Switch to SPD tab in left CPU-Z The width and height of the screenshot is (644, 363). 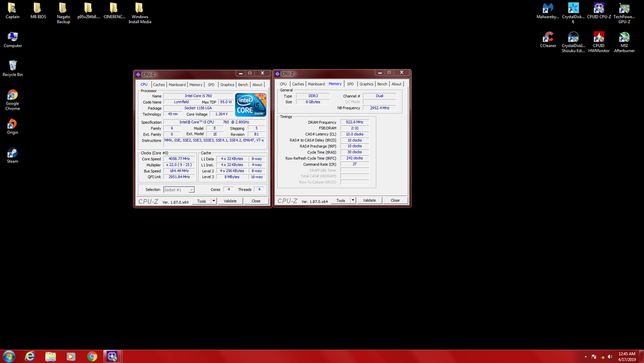[211, 84]
